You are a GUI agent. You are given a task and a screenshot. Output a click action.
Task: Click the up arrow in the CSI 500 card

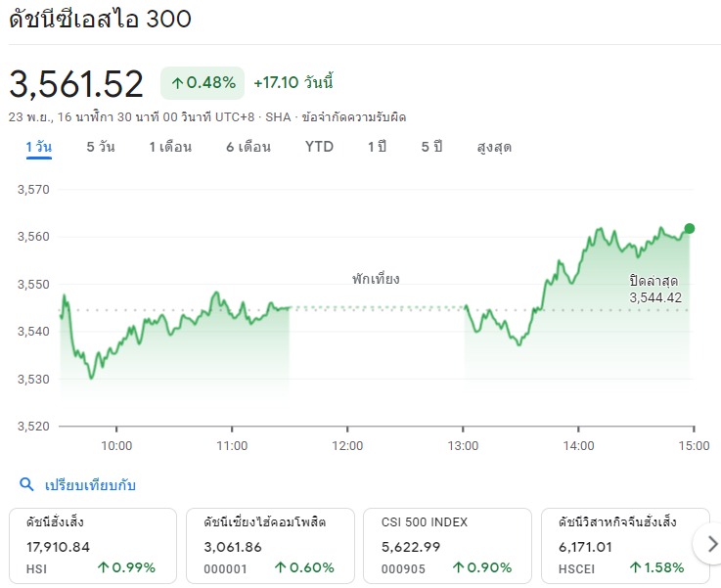[458, 567]
